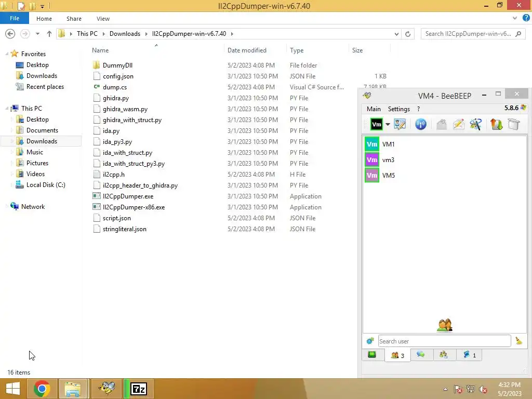Image resolution: width=532 pixels, height=399 pixels.
Task: Select the Il2CppDumper-x86.exe file
Action: click(x=134, y=207)
